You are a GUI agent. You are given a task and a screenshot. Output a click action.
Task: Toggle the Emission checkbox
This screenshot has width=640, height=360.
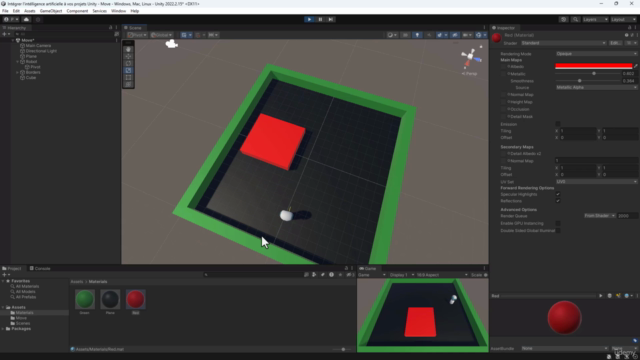[558, 124]
